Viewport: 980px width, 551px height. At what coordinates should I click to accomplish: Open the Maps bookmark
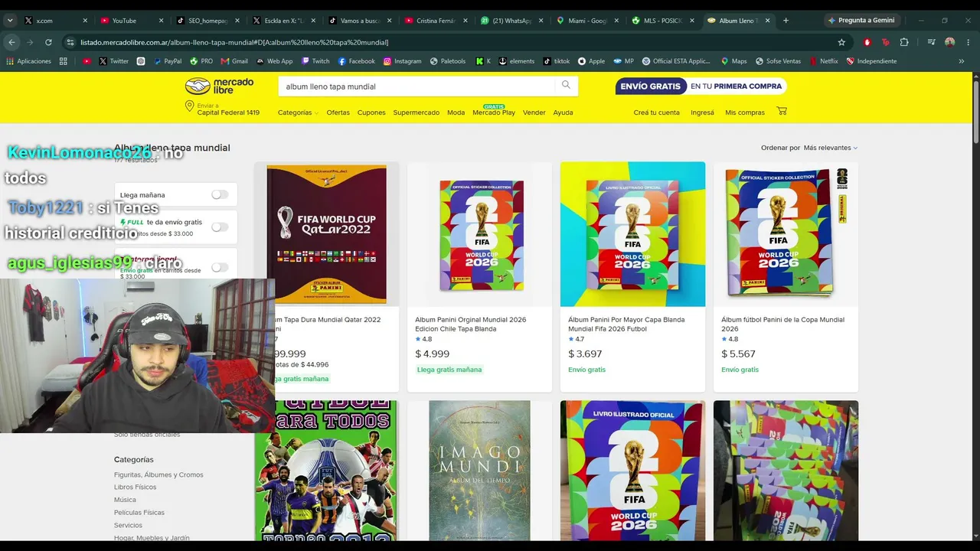point(733,61)
